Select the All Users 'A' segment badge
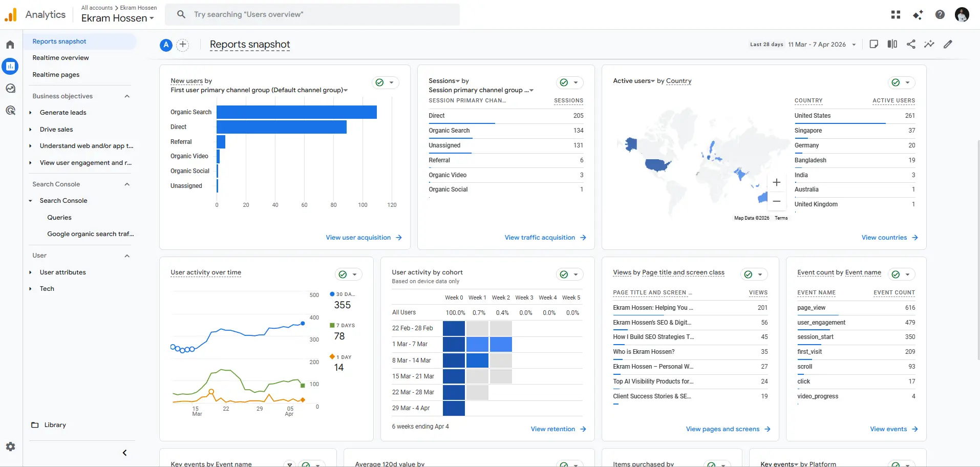 click(166, 45)
